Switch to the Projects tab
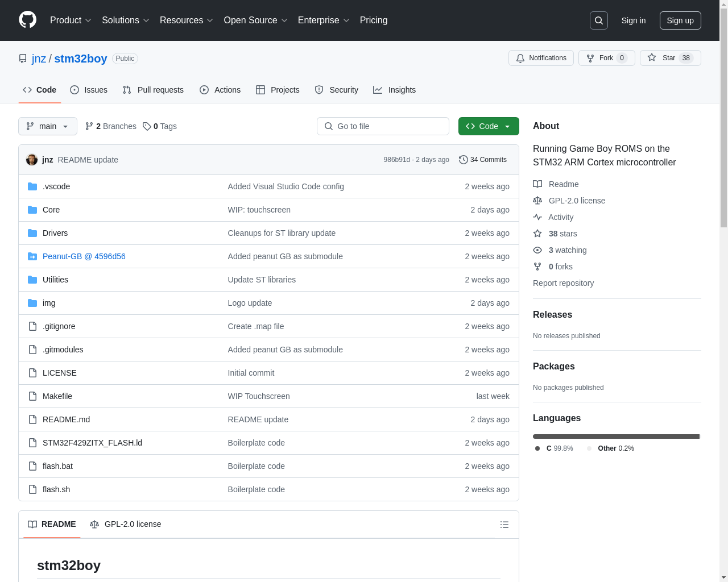Image resolution: width=728 pixels, height=582 pixels. point(278,90)
